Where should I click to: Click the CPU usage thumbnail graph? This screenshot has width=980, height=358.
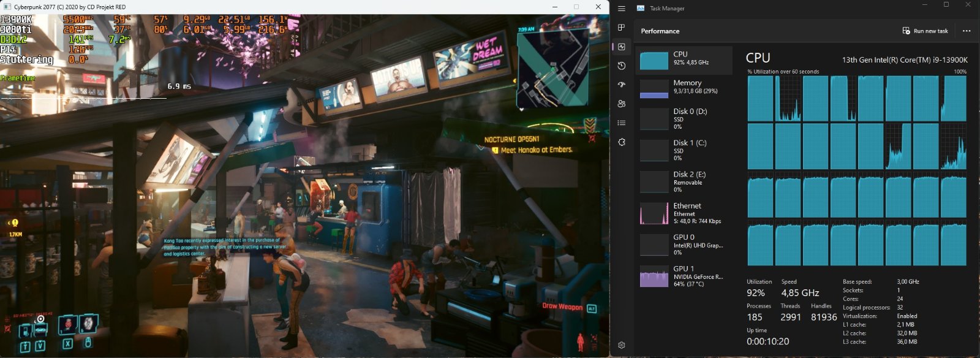[x=654, y=60]
